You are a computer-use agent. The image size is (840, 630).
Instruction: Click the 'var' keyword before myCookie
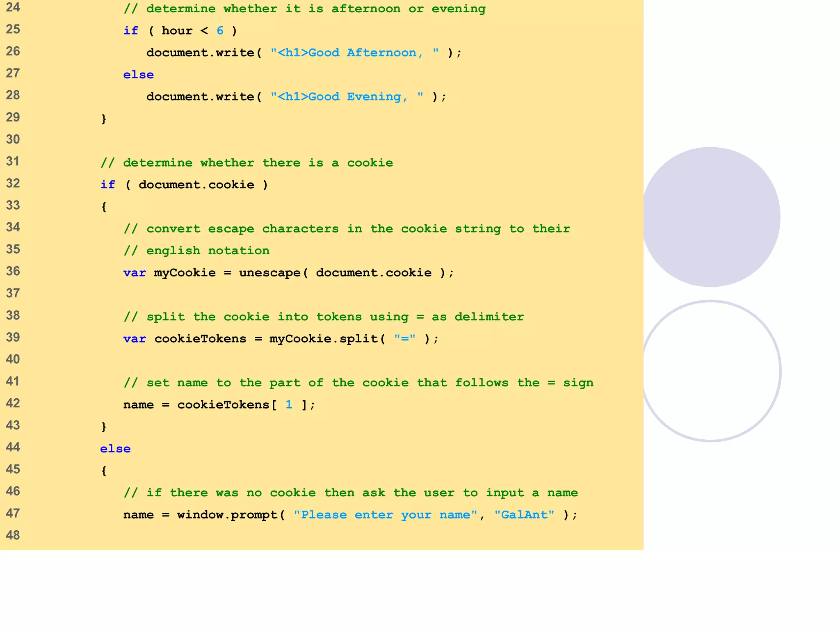134,273
